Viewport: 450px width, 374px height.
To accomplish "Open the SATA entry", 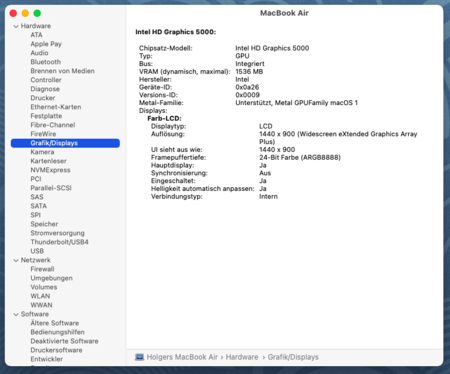I will (39, 206).
